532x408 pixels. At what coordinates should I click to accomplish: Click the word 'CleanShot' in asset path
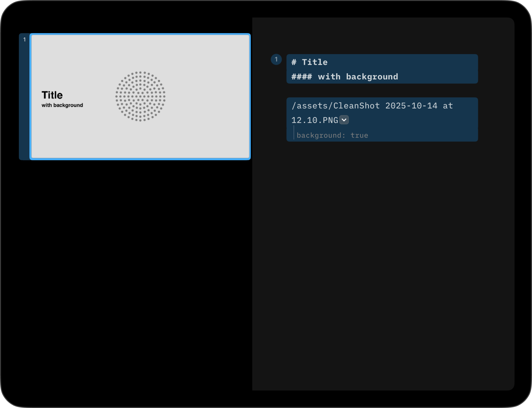pos(356,106)
